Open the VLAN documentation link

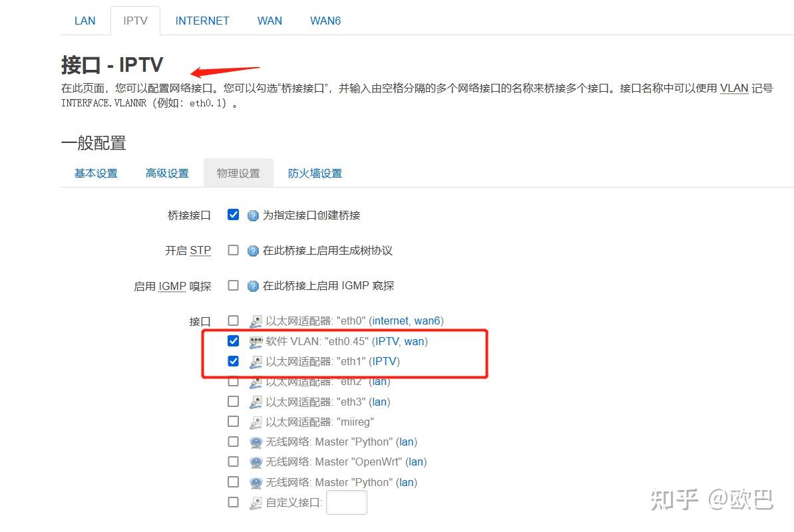[733, 88]
